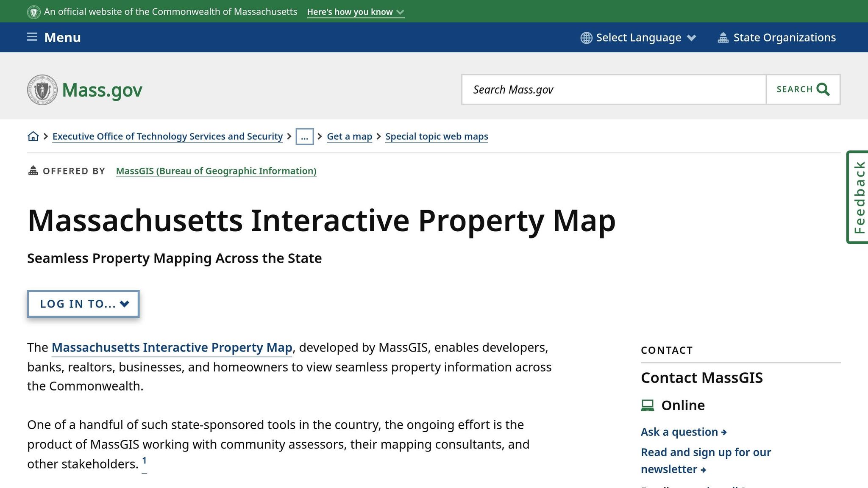Open Special topic web maps breadcrumb
Viewport: 868px width, 488px height.
click(x=437, y=136)
